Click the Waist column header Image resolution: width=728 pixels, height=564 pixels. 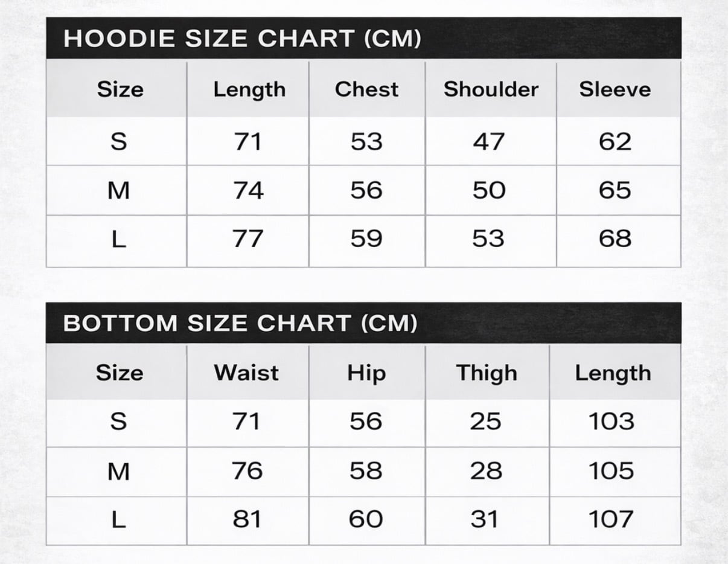tap(246, 373)
